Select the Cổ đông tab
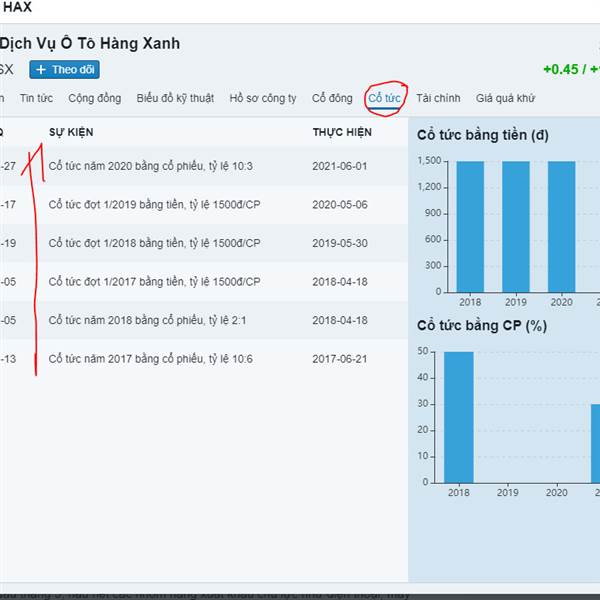The width and height of the screenshot is (600, 600). 332,98
